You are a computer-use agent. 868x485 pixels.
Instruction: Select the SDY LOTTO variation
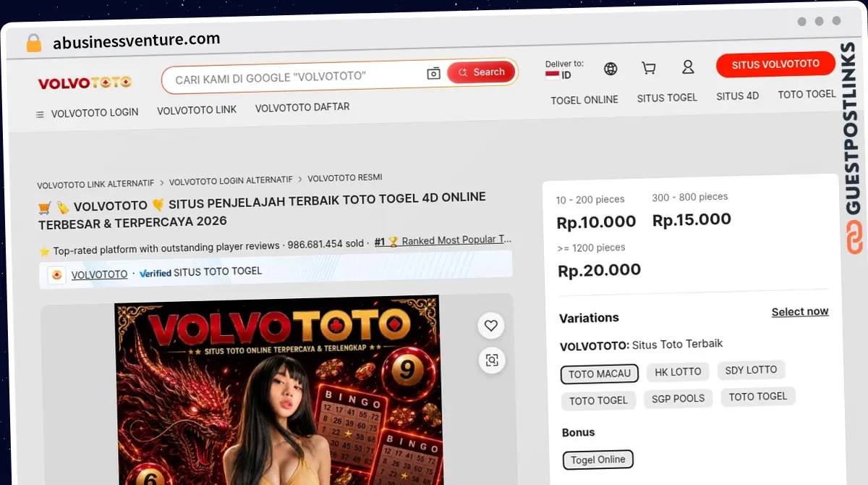pyautogui.click(x=751, y=370)
